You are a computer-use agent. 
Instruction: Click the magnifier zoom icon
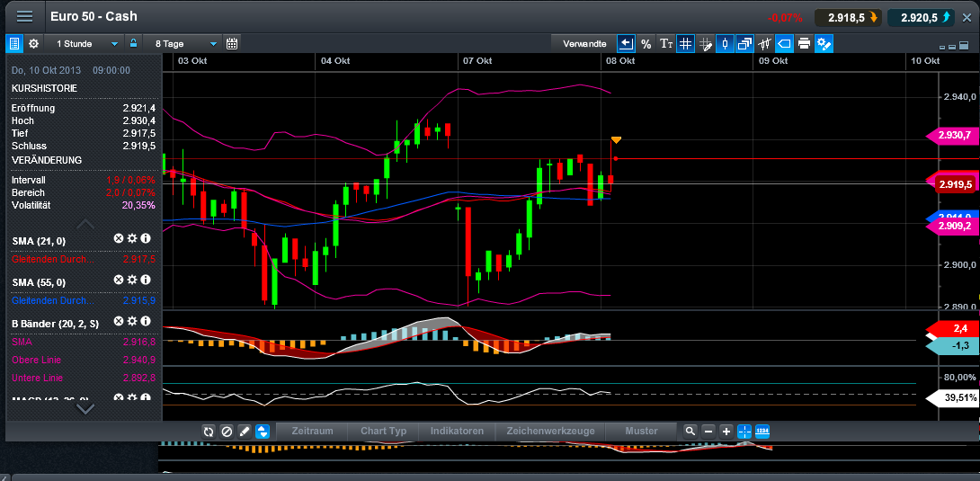coord(690,431)
